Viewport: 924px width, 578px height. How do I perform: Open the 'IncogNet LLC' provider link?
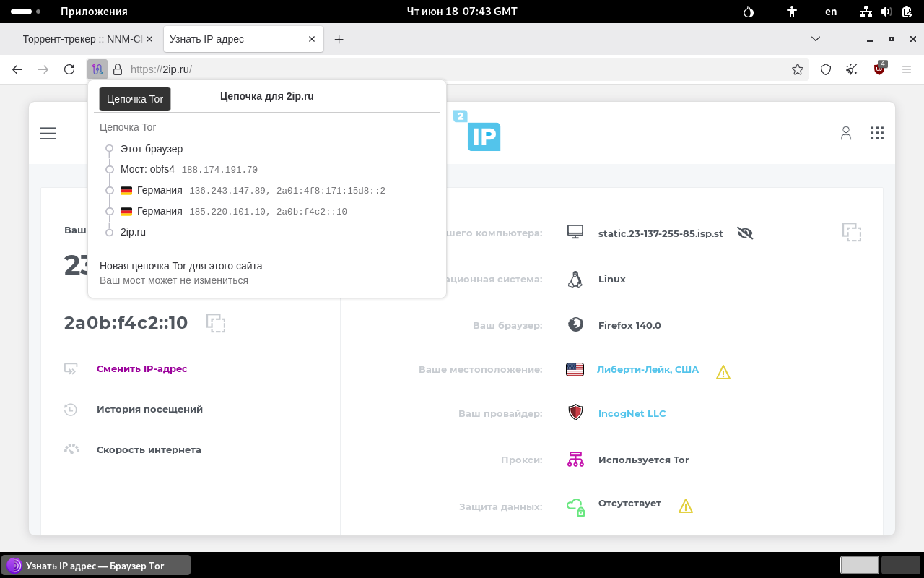click(x=632, y=413)
